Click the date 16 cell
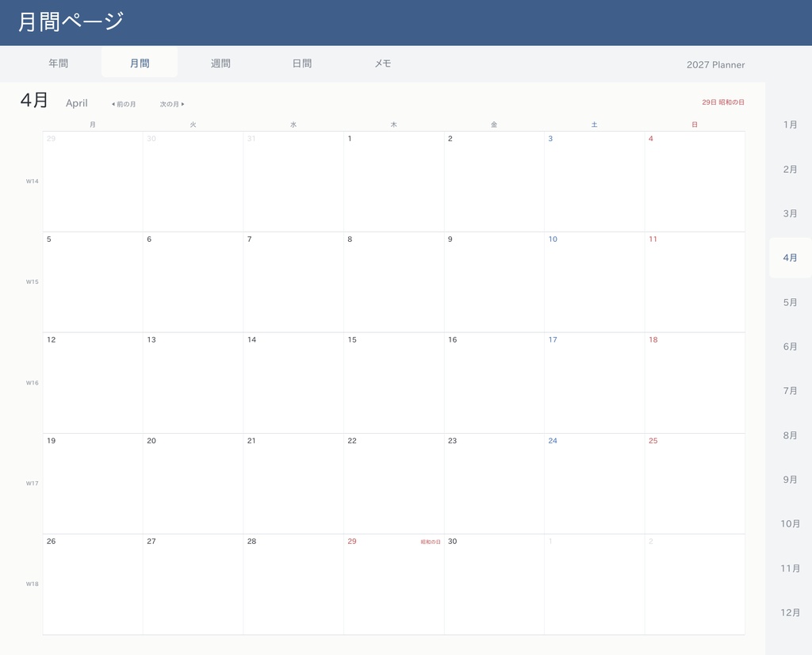 click(494, 383)
